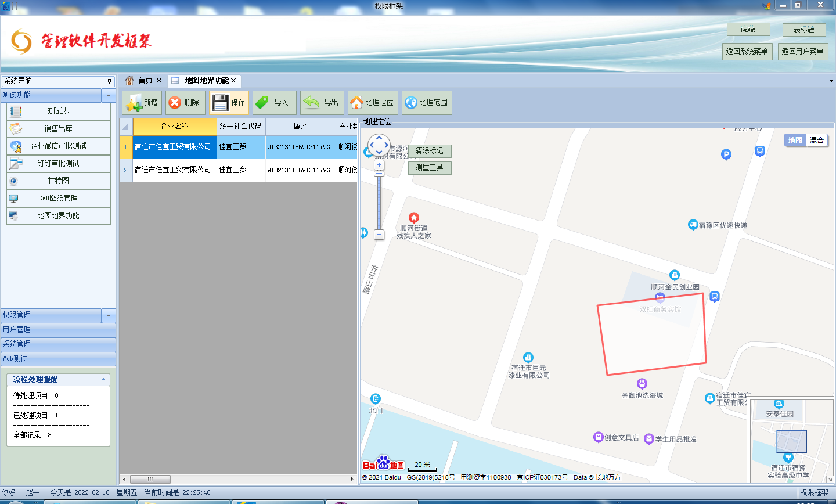Screen dimensions: 836x504
Task: Click the CAD图纸管理 monitor icon
Action: [x=14, y=199]
